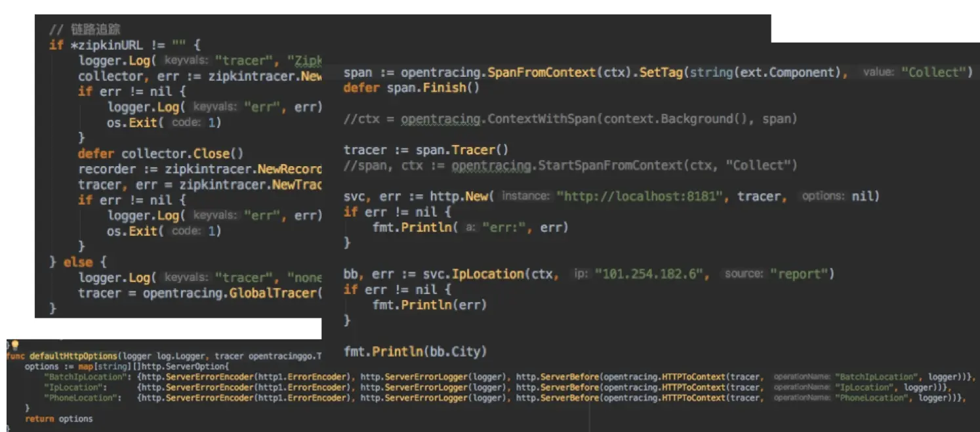Click the logger.Log line containing "none
The width and height of the screenshot is (980, 432).
tap(200, 278)
